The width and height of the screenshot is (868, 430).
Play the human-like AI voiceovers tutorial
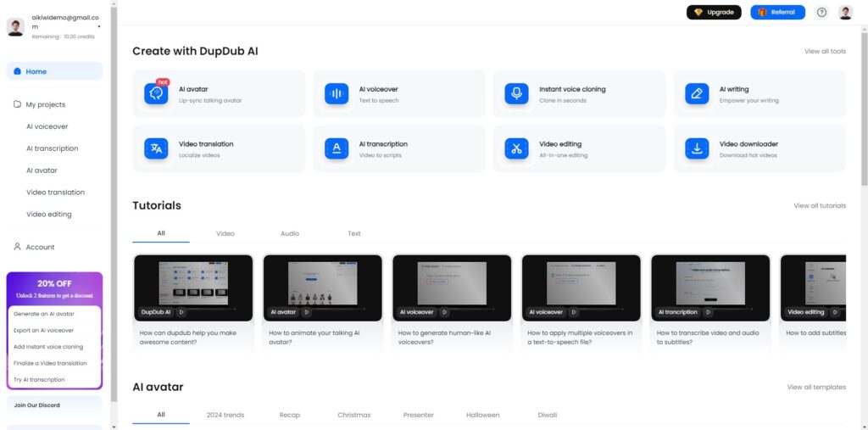point(444,312)
